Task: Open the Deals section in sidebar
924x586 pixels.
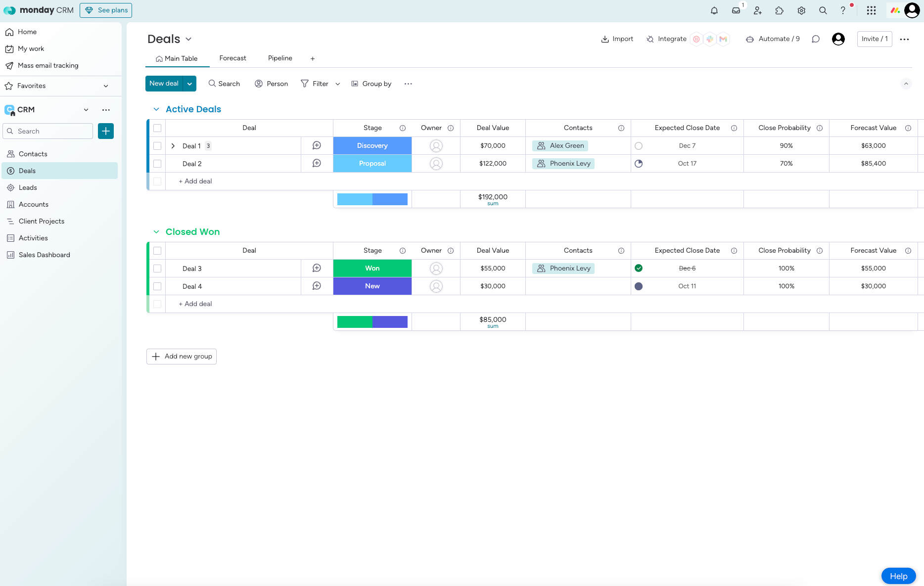Action: coord(27,171)
